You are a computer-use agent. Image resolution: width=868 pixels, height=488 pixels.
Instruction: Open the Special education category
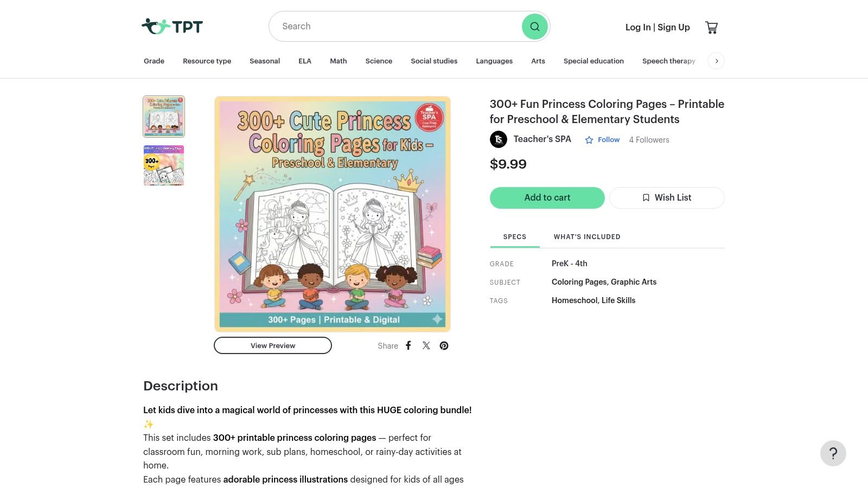593,61
